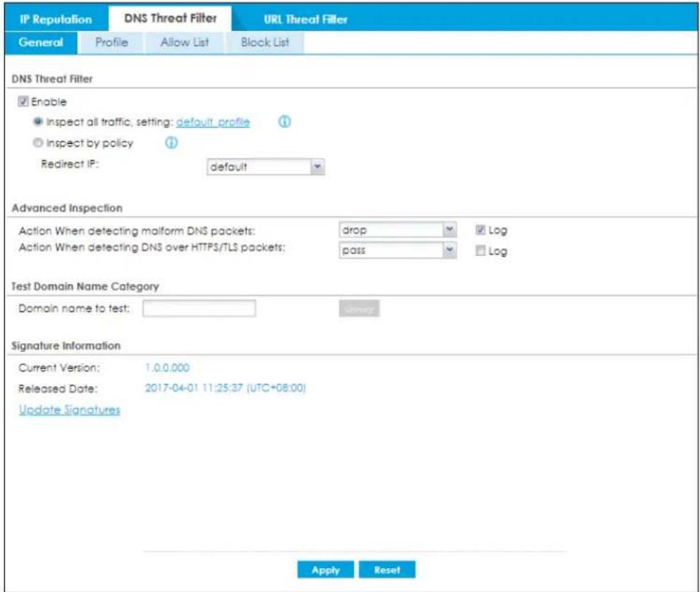Select Inspect by policy radio button

[x=38, y=142]
